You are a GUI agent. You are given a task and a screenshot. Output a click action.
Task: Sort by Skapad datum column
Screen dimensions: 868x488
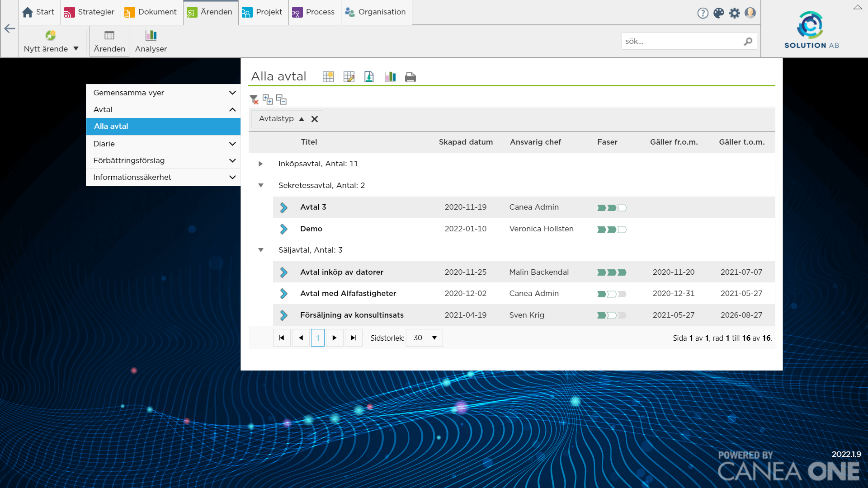466,142
